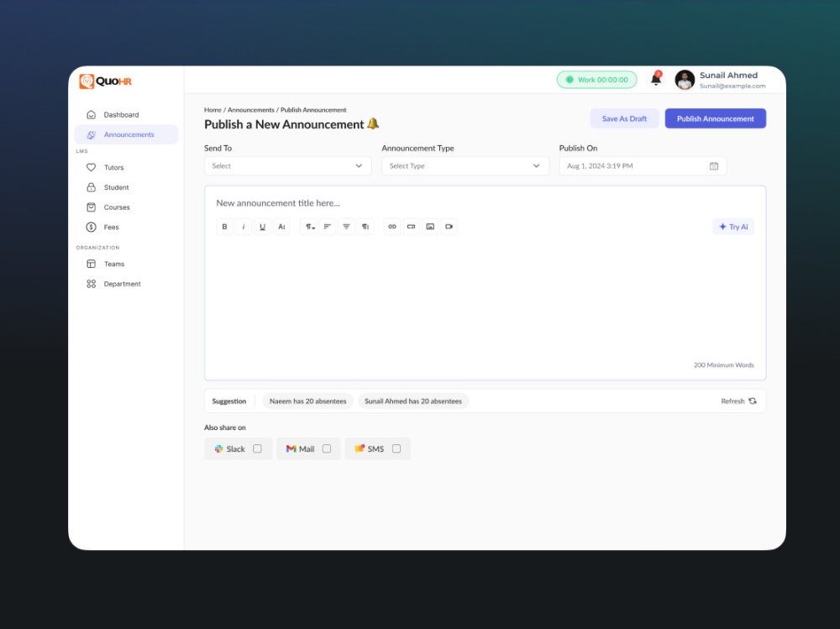Insert an image into announcement
Screen dimensions: 840x629
click(x=430, y=227)
